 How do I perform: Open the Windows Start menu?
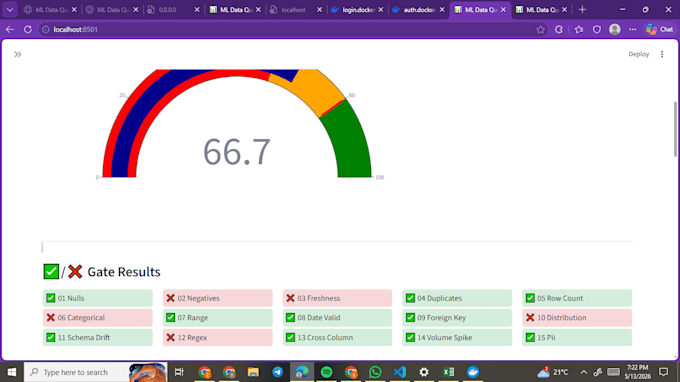point(12,372)
